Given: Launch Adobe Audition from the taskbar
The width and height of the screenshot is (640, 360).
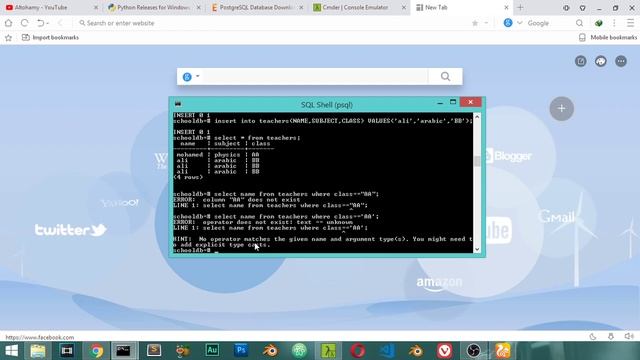Looking at the screenshot, I should tap(212, 351).
